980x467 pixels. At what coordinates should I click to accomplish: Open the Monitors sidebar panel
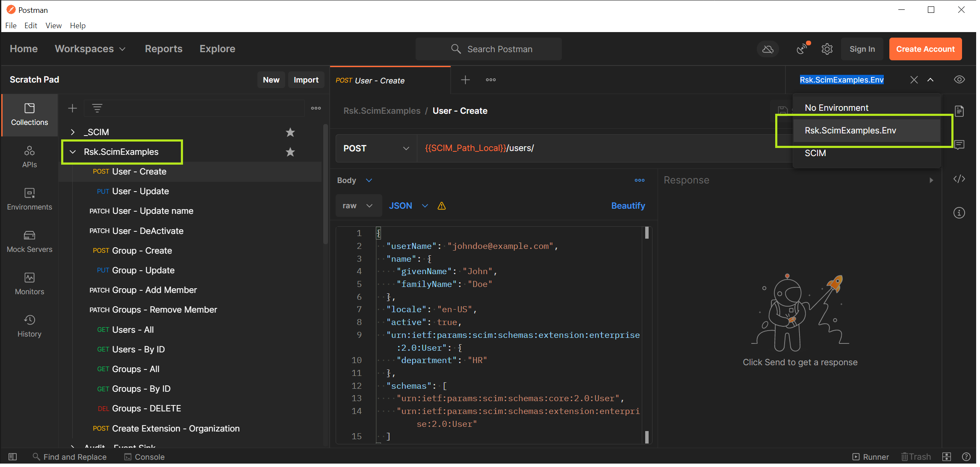click(x=30, y=284)
